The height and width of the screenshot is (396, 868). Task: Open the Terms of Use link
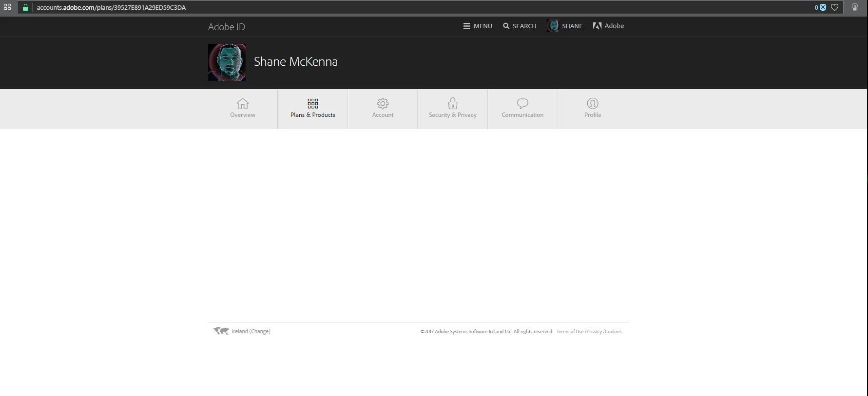coord(570,332)
